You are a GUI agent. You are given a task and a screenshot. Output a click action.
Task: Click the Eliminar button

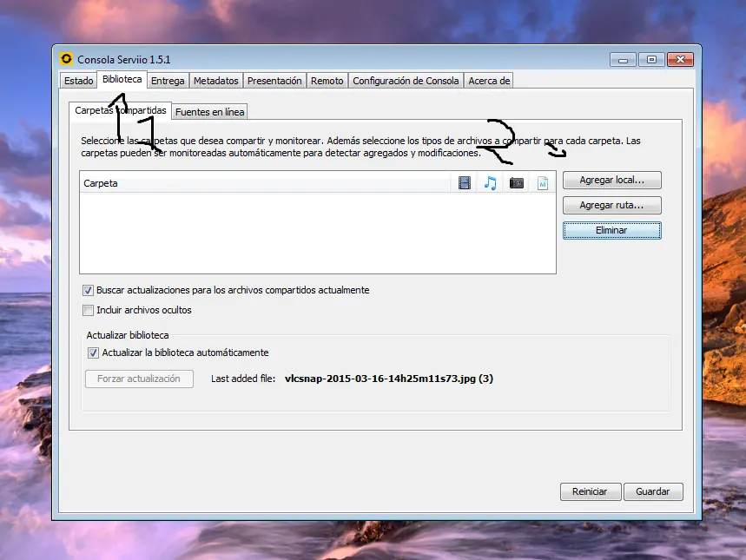coord(612,230)
